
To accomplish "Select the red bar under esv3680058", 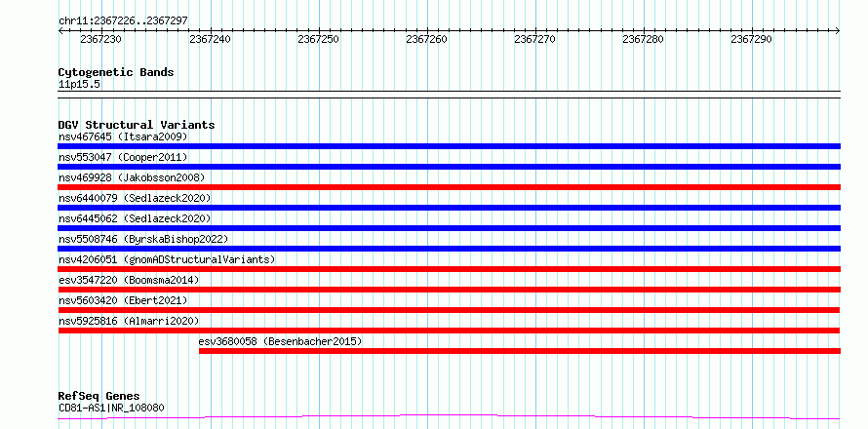I will [x=519, y=351].
